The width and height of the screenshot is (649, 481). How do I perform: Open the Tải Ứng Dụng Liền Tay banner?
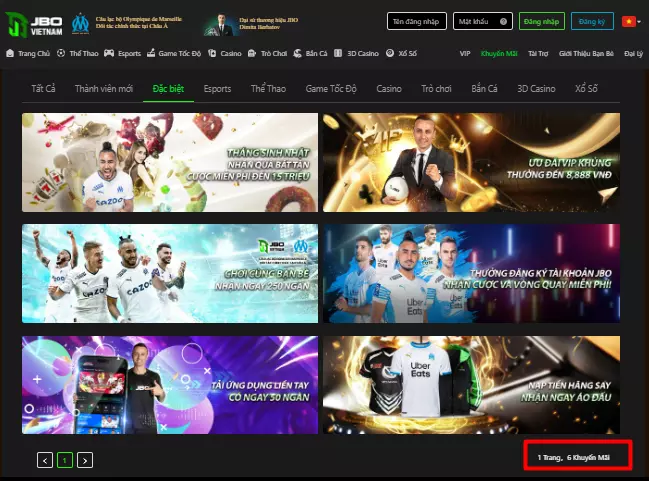pos(170,385)
